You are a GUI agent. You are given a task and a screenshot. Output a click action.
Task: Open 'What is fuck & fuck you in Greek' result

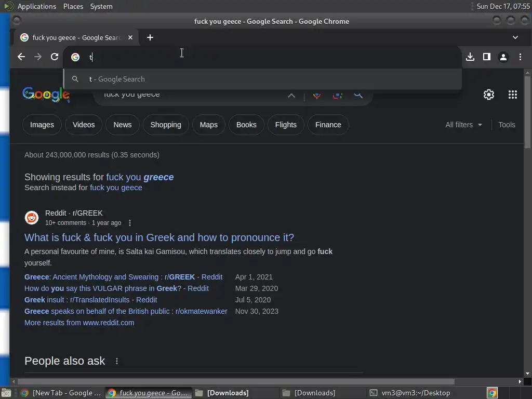[159, 237]
